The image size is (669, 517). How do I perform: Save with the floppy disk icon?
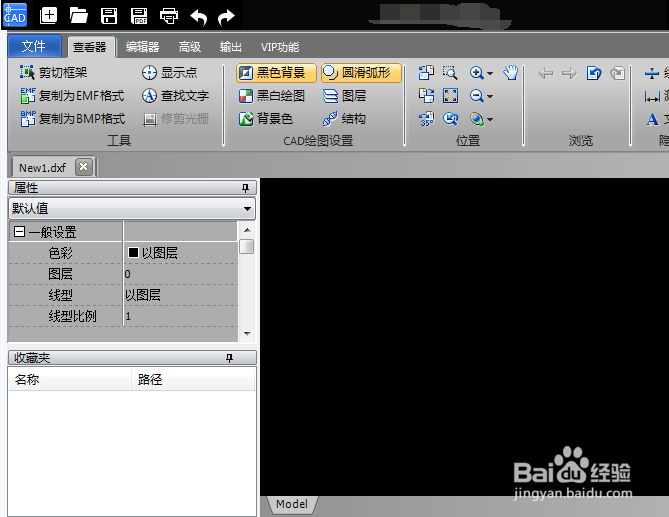[109, 16]
